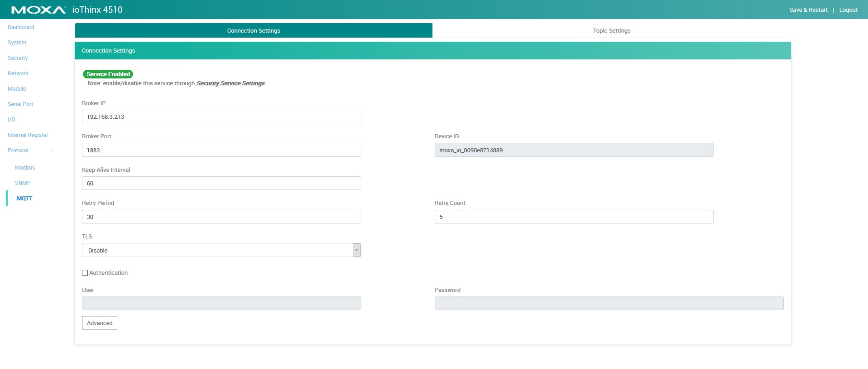Open System in the sidebar
This screenshot has height=369, width=868.
click(x=17, y=43)
